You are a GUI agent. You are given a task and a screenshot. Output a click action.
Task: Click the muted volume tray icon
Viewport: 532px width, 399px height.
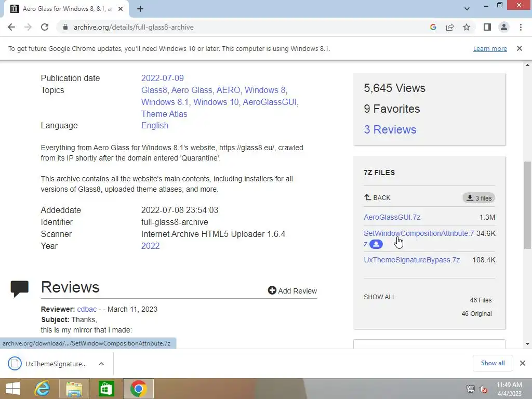483,389
